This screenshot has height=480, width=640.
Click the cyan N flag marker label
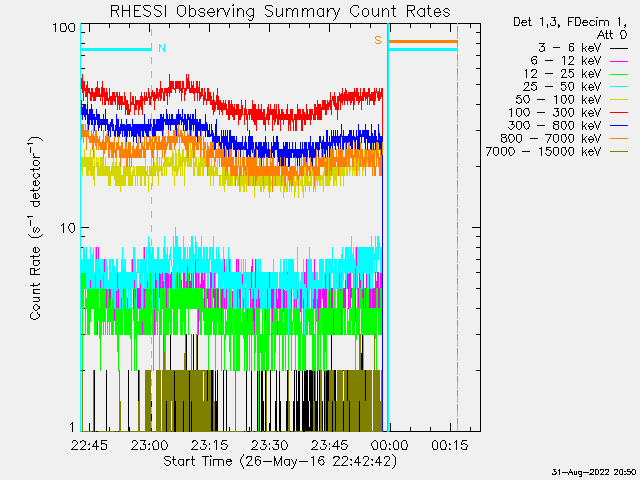(162, 48)
